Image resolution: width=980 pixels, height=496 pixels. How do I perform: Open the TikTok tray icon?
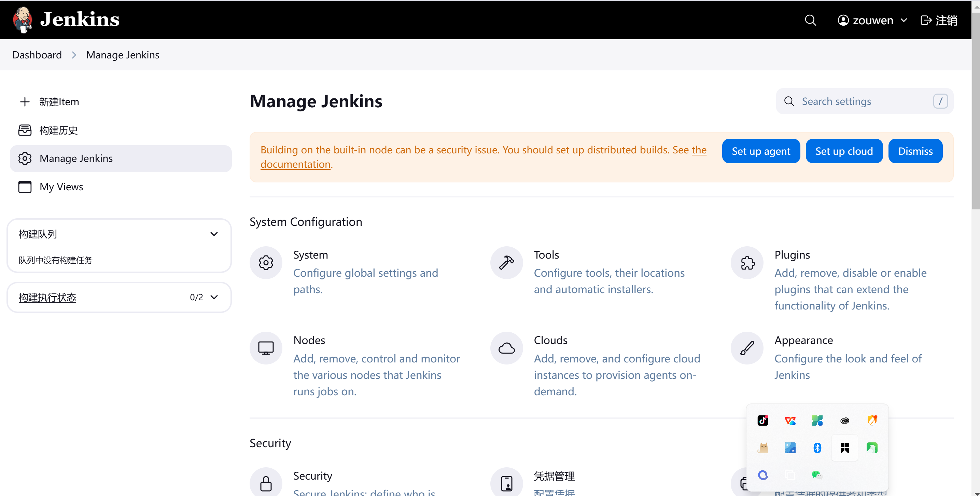(x=763, y=420)
